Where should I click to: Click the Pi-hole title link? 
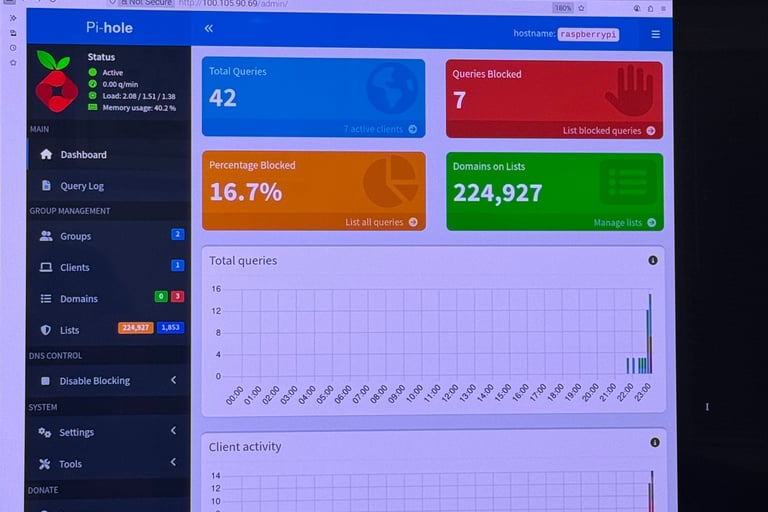click(x=109, y=27)
